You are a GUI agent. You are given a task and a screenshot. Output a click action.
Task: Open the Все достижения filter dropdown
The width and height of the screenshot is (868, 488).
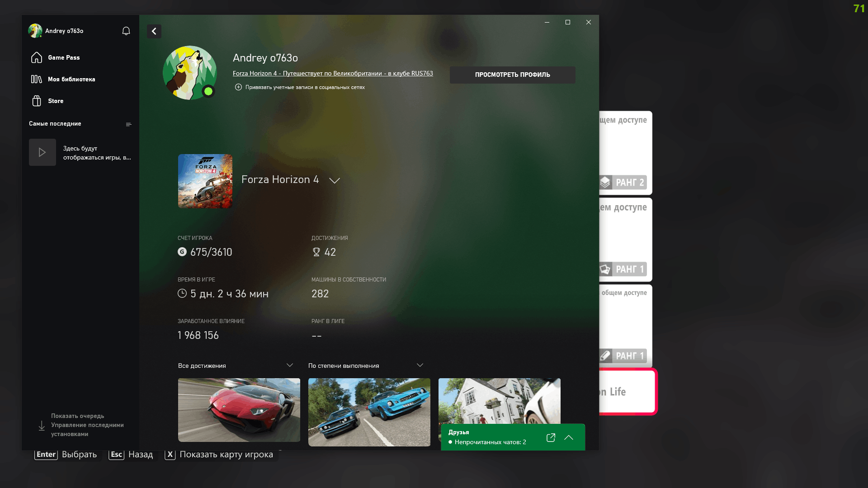pos(236,366)
